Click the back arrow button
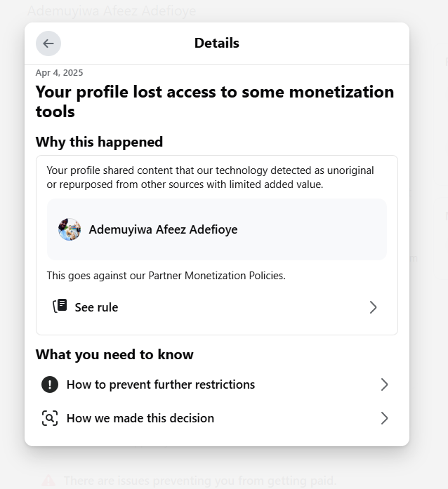Viewport: 448px width, 489px height. (x=48, y=43)
